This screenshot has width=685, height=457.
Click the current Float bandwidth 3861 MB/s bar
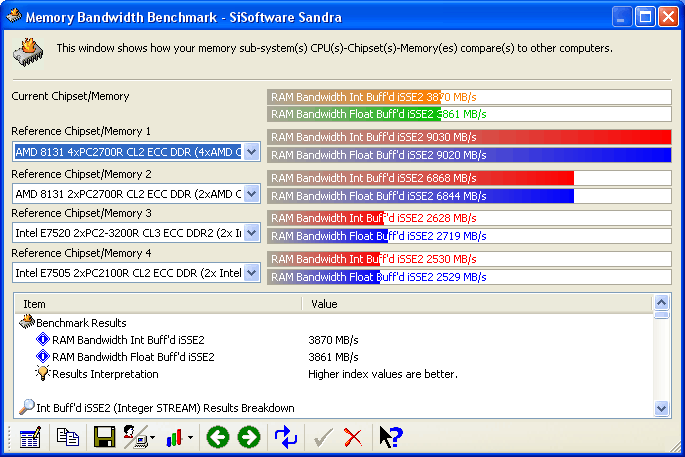469,114
